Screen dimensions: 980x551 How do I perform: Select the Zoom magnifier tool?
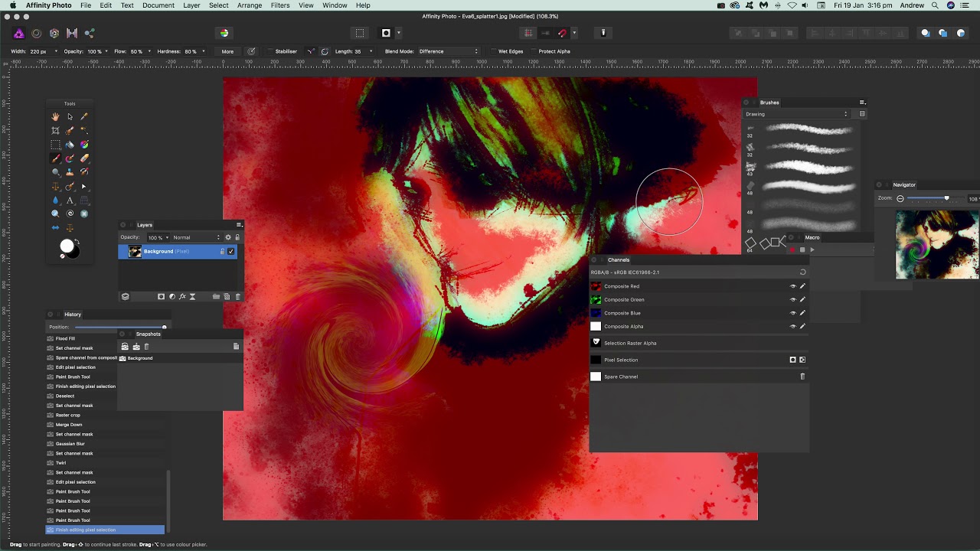tap(55, 214)
